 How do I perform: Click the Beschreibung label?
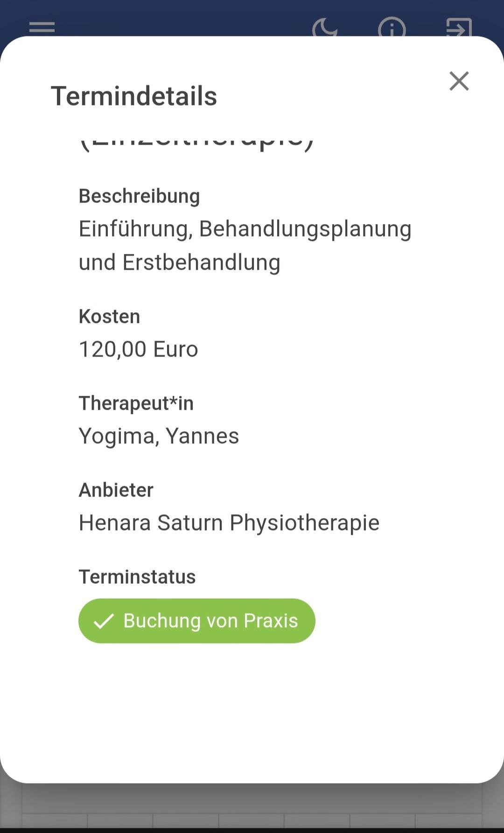[139, 196]
